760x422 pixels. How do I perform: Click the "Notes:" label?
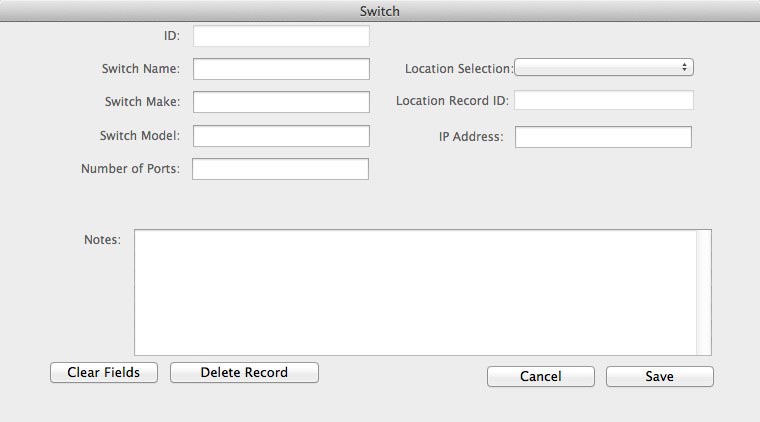(102, 240)
